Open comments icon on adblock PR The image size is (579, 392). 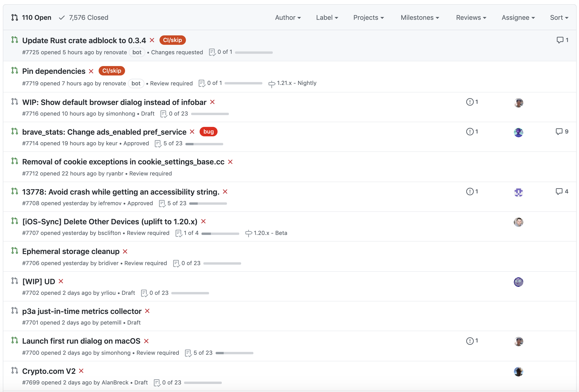[560, 40]
